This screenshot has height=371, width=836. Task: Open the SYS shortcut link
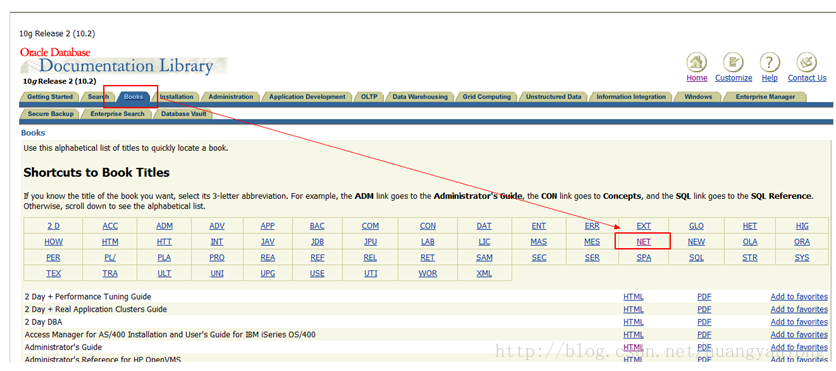802,257
